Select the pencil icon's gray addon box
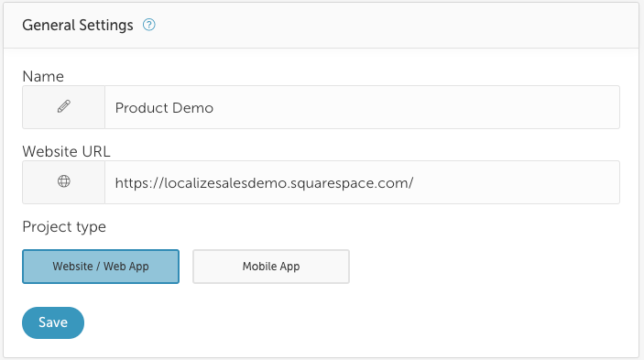This screenshot has width=644, height=360. pos(63,107)
